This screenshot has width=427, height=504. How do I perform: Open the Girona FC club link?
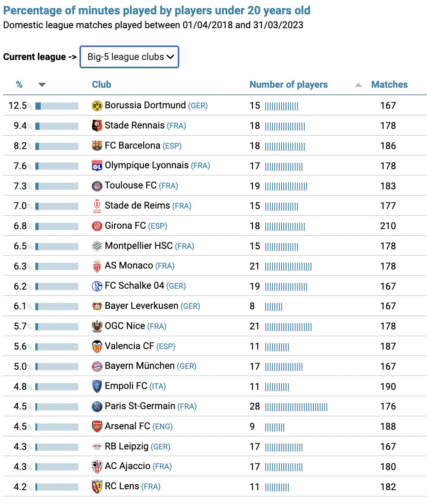[125, 226]
